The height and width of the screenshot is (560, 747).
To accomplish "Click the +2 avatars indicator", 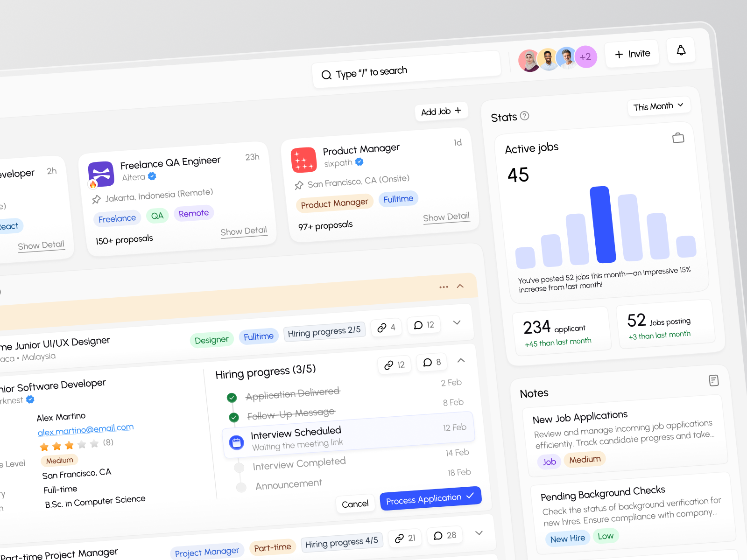I will tap(586, 57).
